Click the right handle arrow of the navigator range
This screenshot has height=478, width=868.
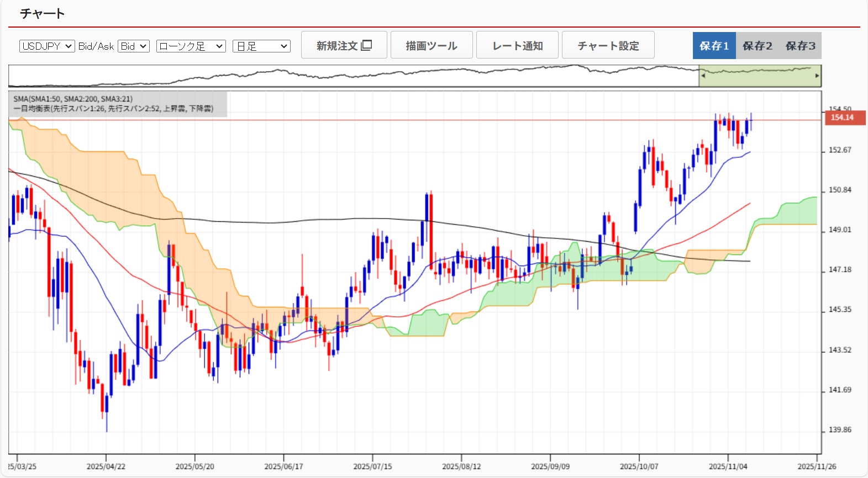(817, 76)
